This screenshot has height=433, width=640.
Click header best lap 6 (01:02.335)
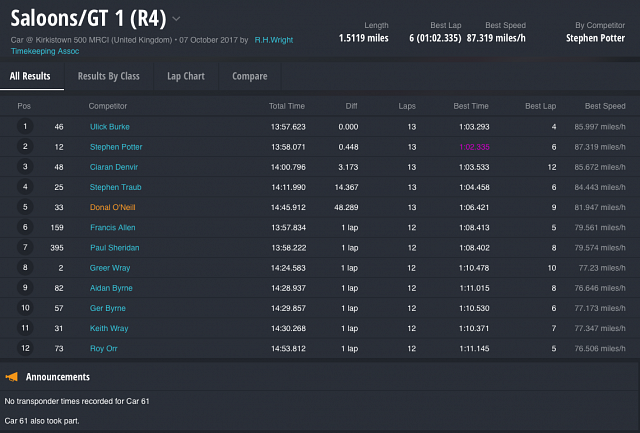pos(435,38)
